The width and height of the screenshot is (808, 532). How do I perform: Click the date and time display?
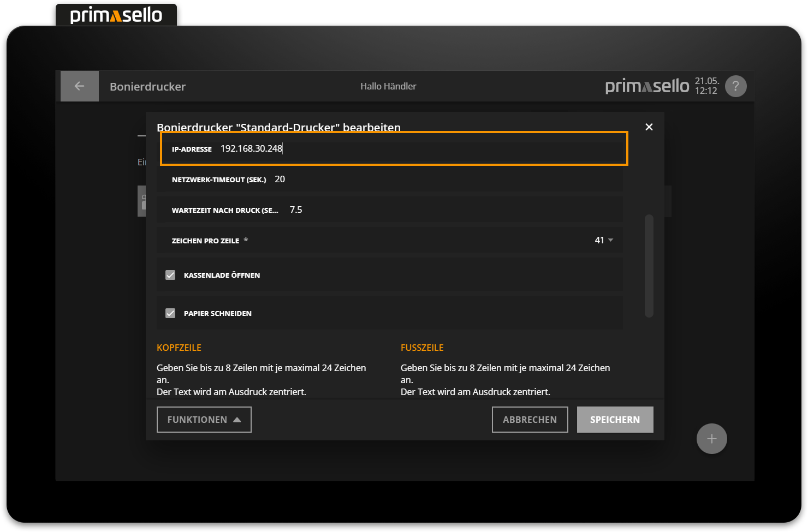tap(706, 86)
